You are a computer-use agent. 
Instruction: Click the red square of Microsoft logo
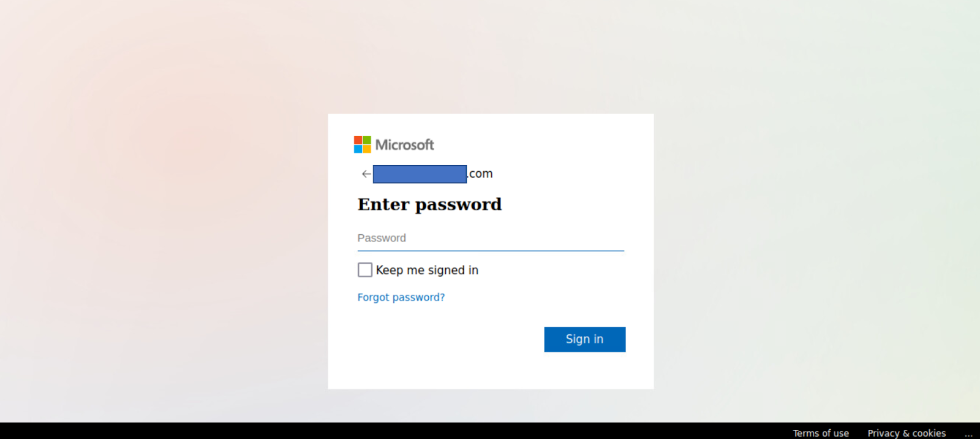358,140
